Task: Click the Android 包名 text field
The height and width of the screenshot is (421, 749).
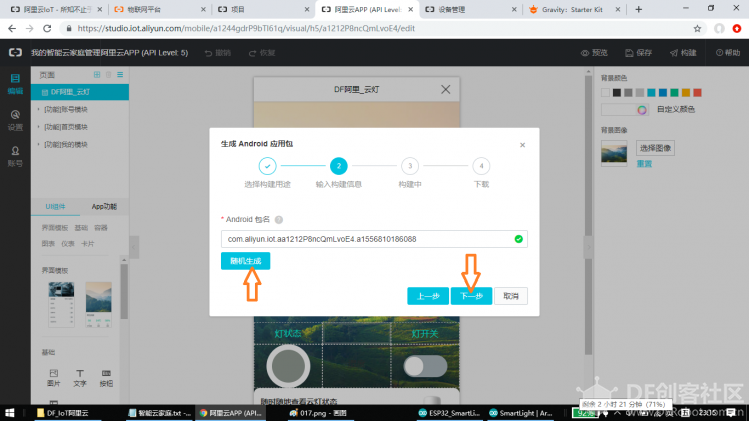Action: (374, 239)
